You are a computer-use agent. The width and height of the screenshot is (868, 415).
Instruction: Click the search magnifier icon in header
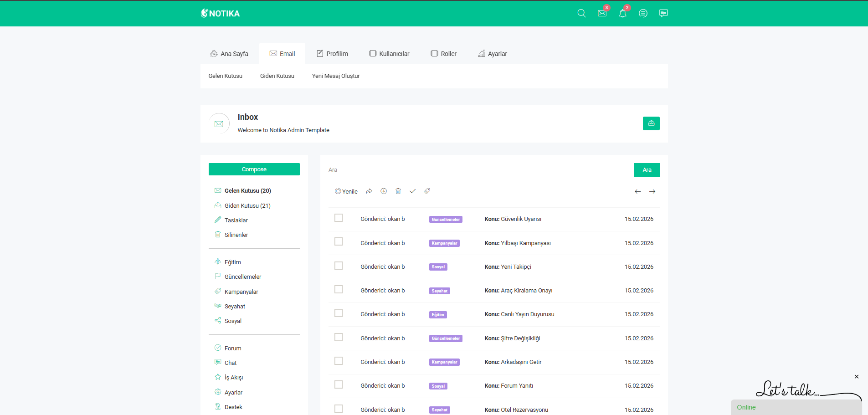(581, 13)
